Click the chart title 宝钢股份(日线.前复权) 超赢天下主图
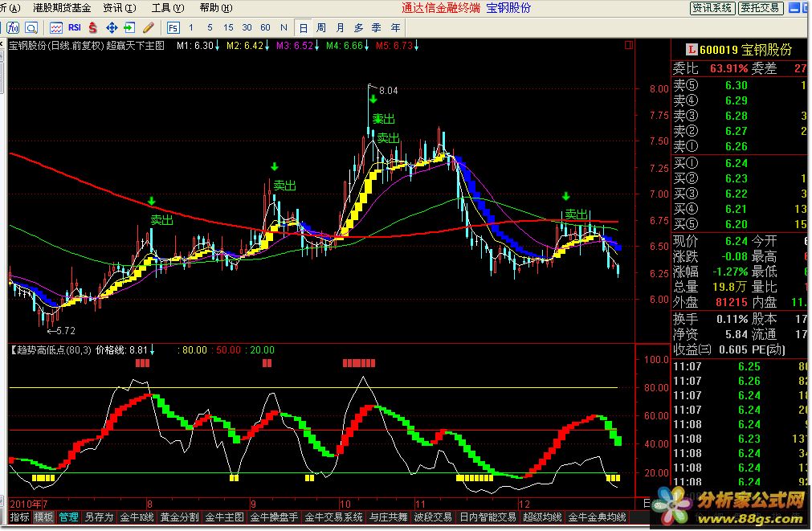812x531 pixels. pyautogui.click(x=87, y=46)
